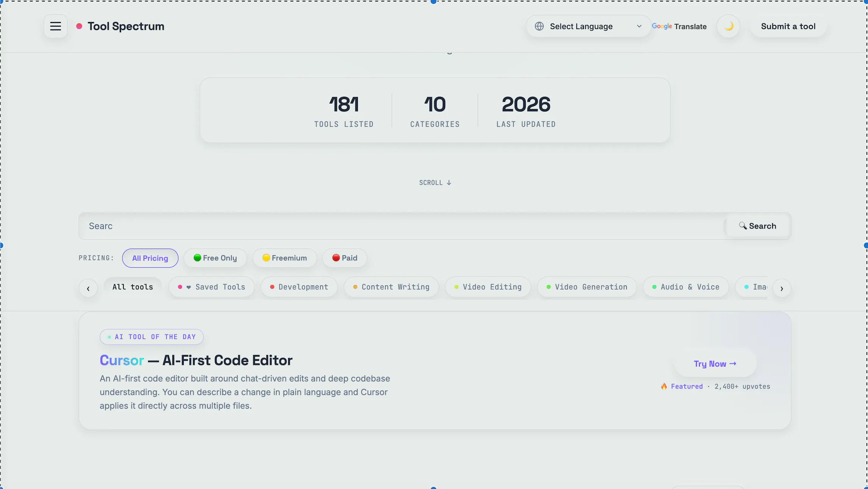Open the Saved Tools category

click(212, 287)
